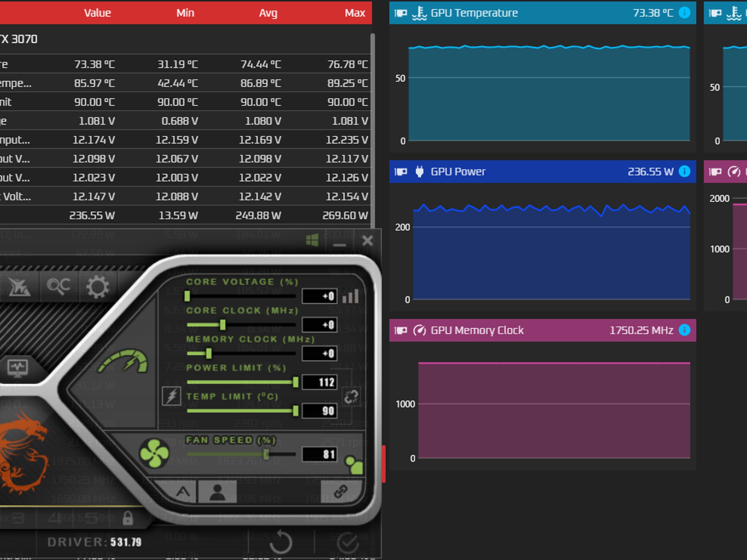Open the user profile icon
This screenshot has width=747, height=560.
pos(217,492)
